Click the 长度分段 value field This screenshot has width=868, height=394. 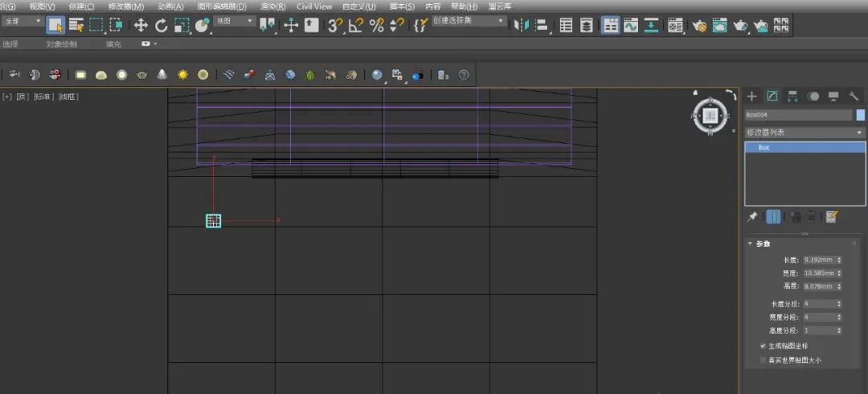coord(819,304)
